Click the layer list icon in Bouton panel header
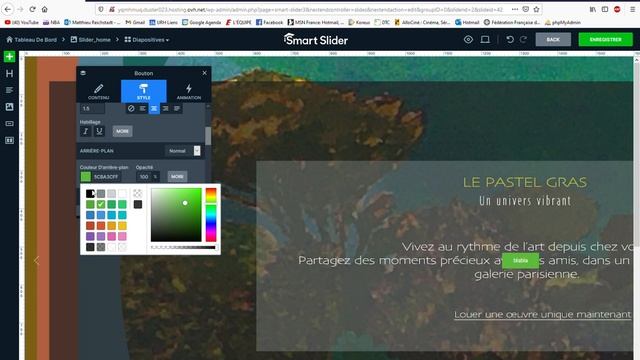The width and height of the screenshot is (640, 360). tap(83, 73)
